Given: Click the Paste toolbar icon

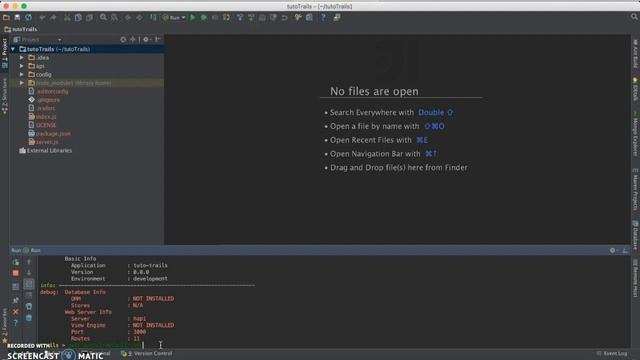Looking at the screenshot, I should [89, 18].
